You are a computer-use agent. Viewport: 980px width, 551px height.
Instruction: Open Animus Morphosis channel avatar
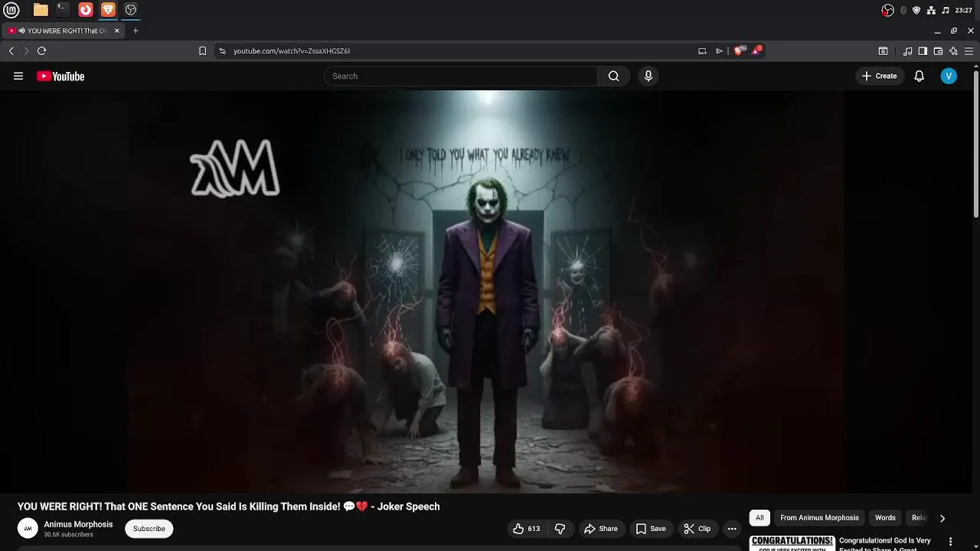click(28, 528)
